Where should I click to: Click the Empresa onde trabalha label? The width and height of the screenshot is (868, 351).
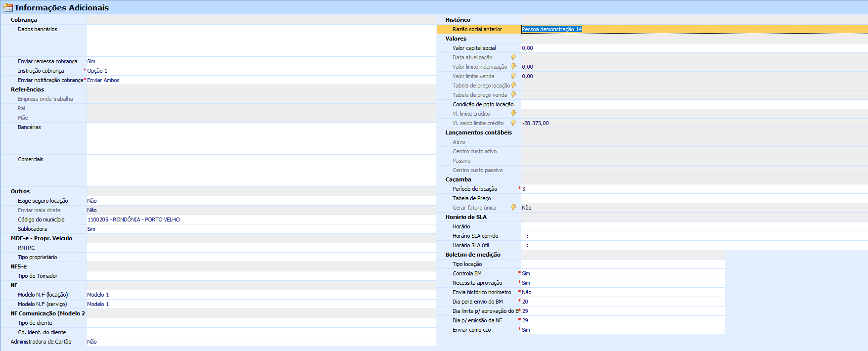pos(46,99)
